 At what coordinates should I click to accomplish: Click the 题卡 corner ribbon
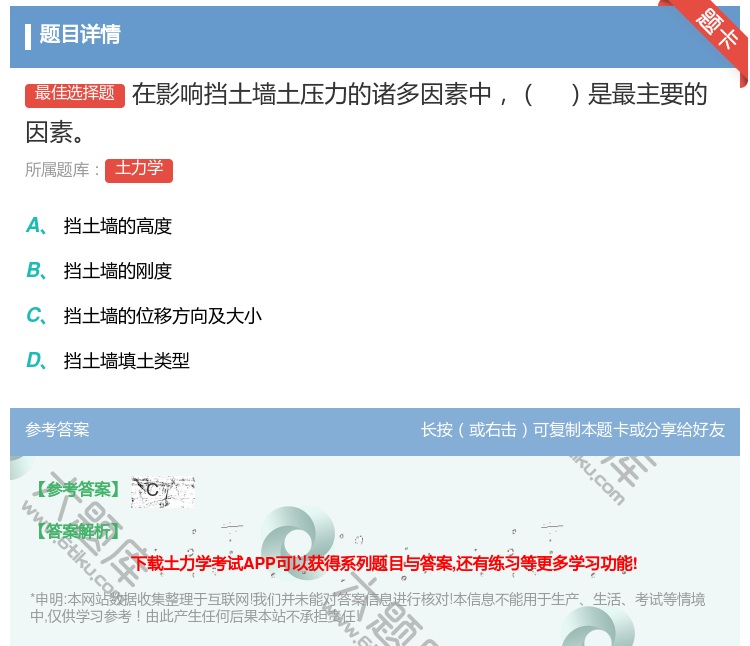[x=716, y=31]
